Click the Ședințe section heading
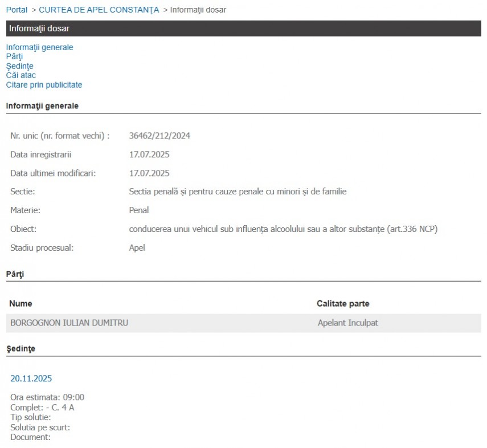 coord(21,349)
